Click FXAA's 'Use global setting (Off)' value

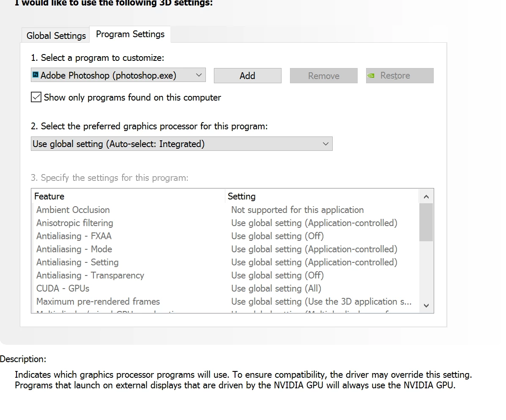click(278, 236)
